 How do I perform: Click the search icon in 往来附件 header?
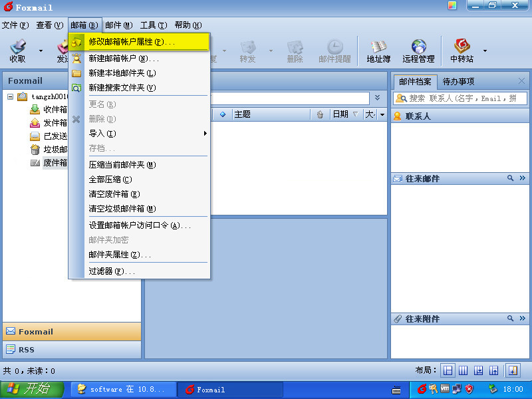coord(510,319)
